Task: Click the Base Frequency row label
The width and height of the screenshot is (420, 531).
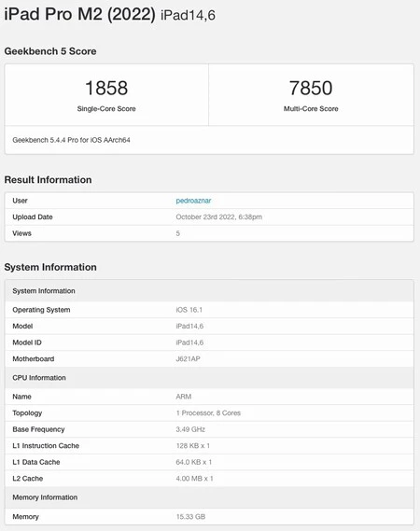Action: coord(38,429)
